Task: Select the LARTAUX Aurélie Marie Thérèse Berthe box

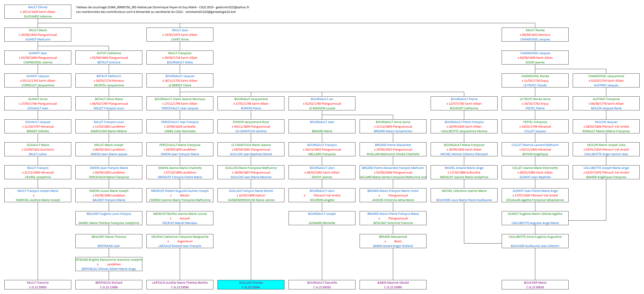Action: tap(180, 285)
